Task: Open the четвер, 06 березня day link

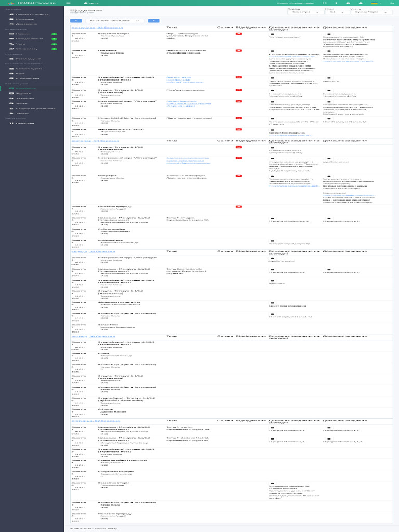Action: coord(94,336)
